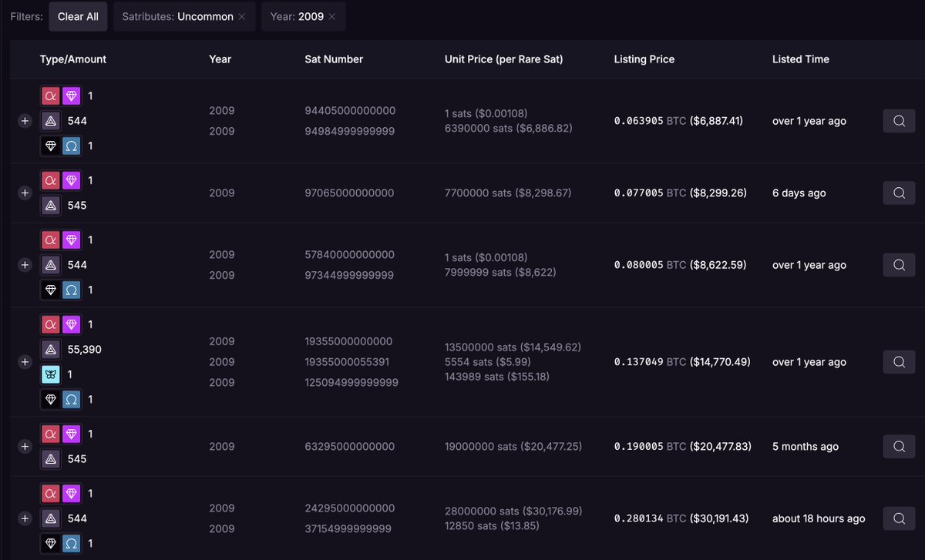Click the Listing Price column header
Viewport: 925px width, 560px height.
point(644,59)
